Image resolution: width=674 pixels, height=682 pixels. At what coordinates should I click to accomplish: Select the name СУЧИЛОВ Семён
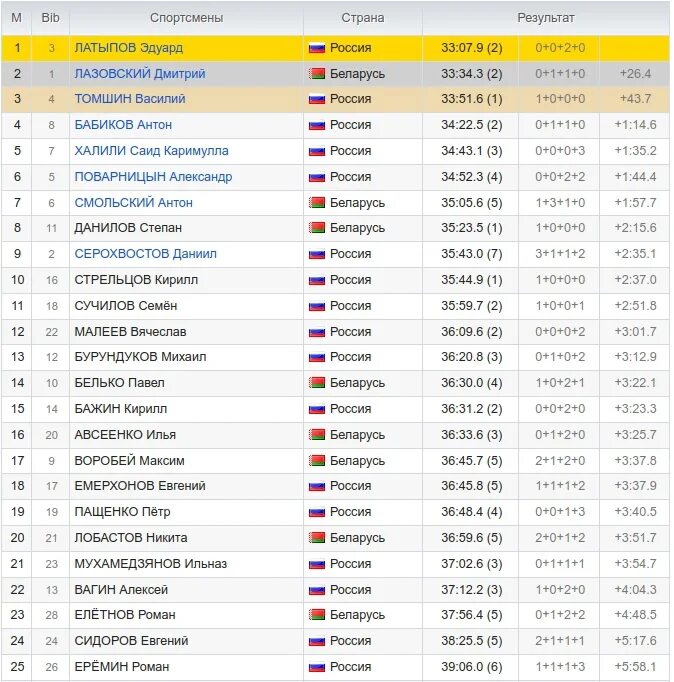coord(126,306)
